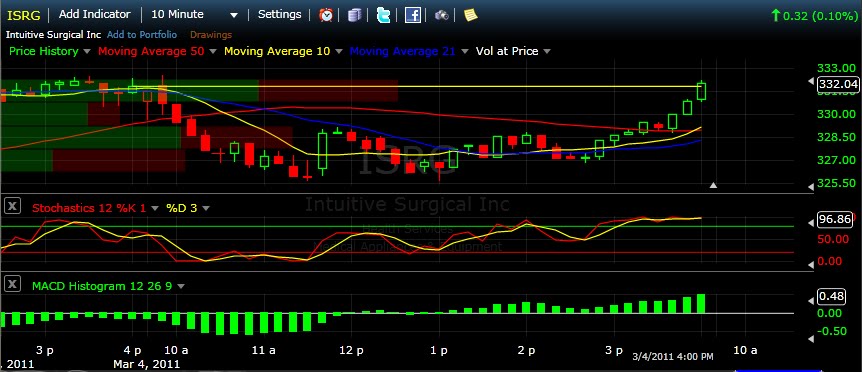Click the camera snapshot icon
Viewport: 862px width, 372px height.
pyautogui.click(x=441, y=15)
